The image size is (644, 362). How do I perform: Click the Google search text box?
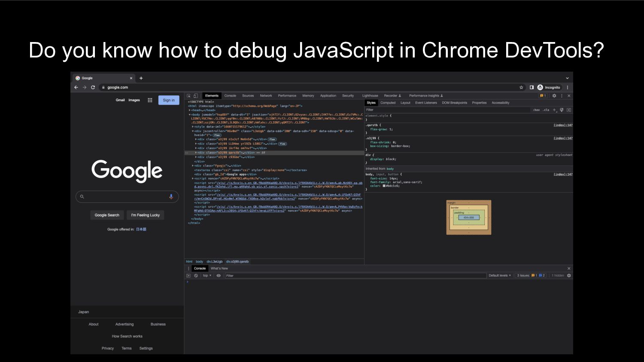127,196
